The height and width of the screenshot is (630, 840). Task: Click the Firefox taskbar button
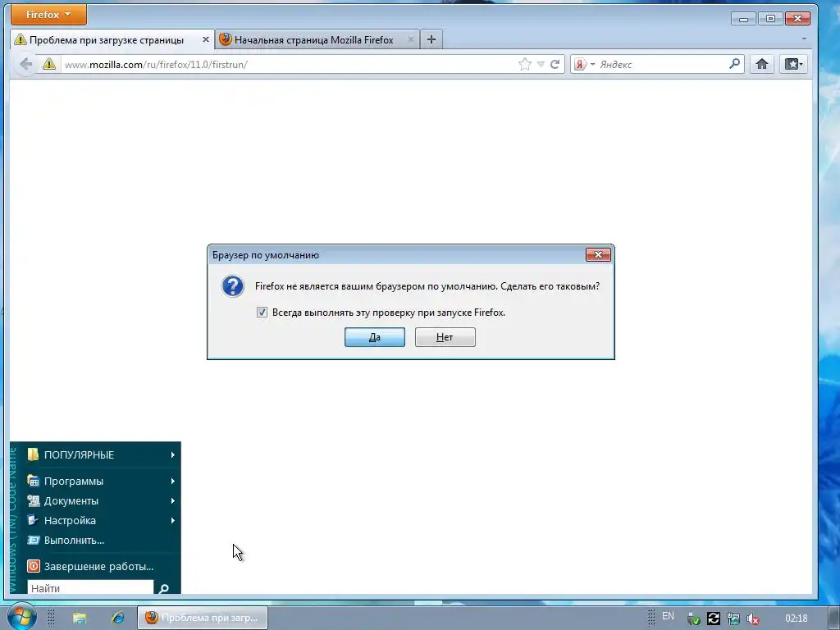(x=203, y=618)
